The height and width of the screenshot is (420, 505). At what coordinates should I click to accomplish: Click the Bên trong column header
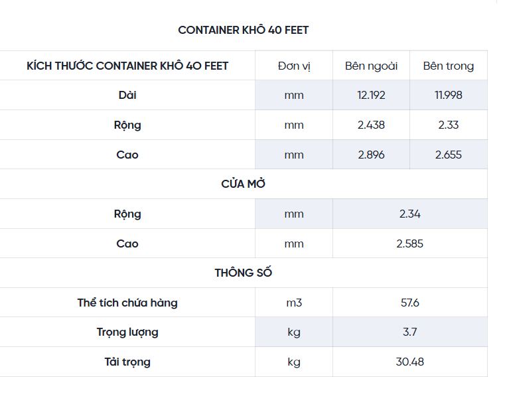click(x=449, y=66)
